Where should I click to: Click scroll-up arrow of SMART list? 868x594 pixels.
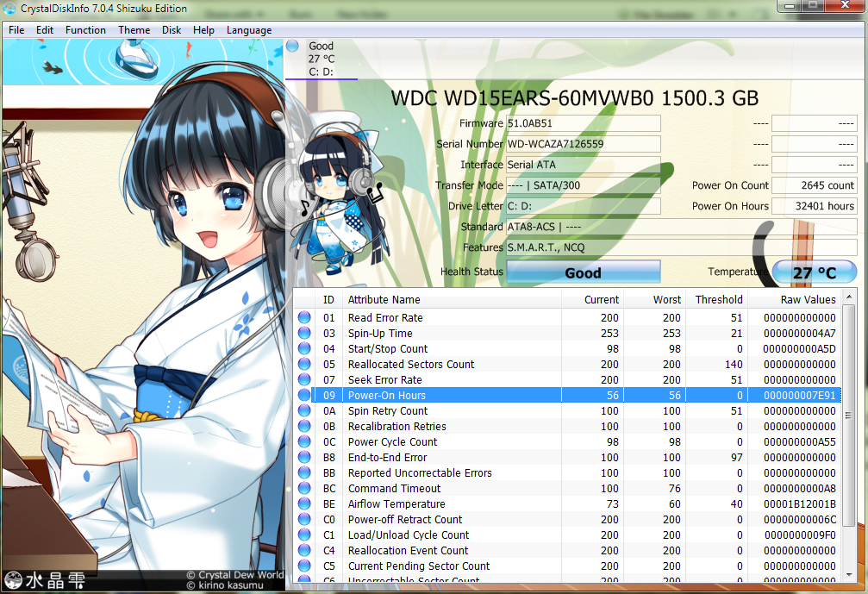click(x=849, y=297)
